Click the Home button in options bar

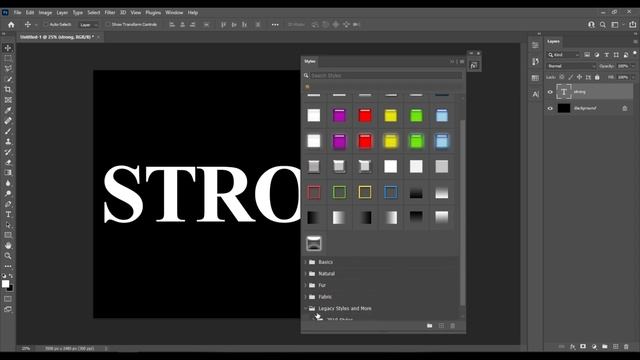pyautogui.click(x=11, y=25)
